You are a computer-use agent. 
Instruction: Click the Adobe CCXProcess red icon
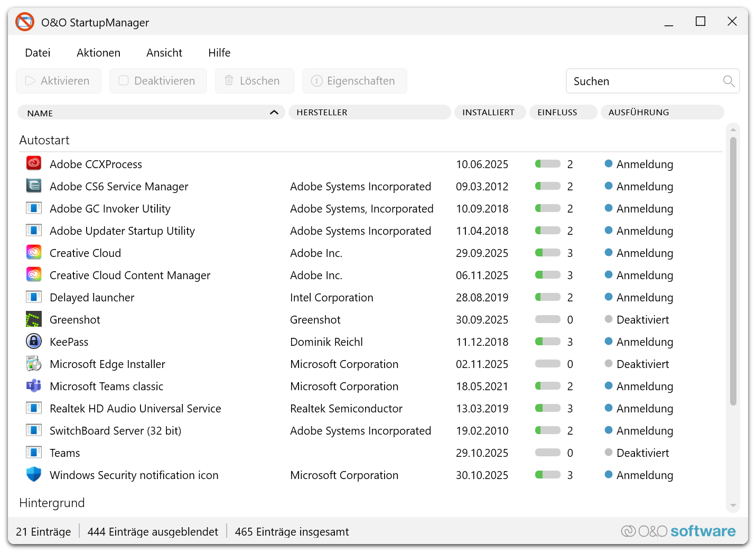pos(34,163)
